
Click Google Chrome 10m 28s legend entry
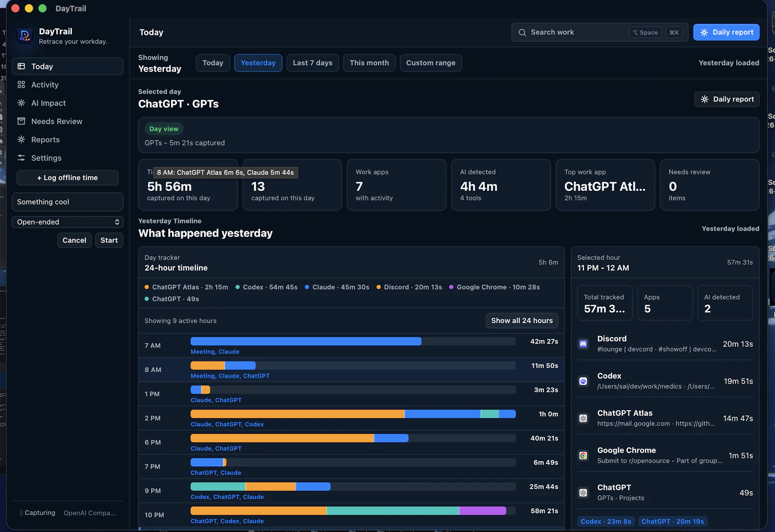(495, 287)
